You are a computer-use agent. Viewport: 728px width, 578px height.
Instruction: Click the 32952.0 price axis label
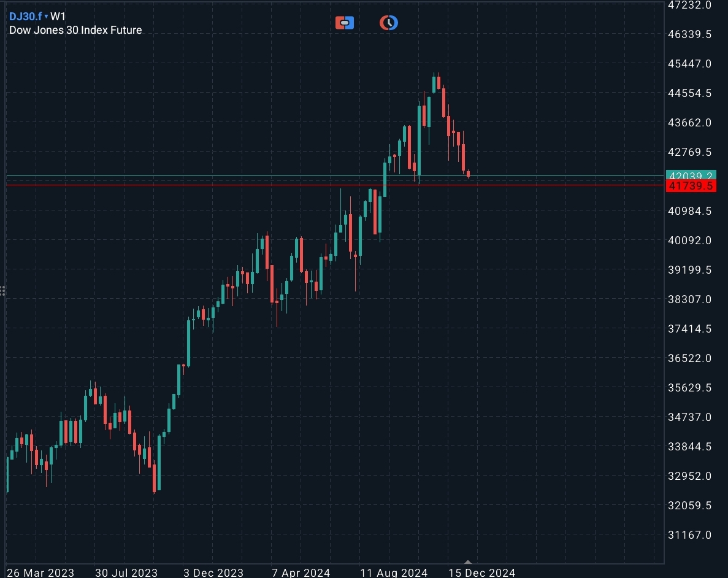pos(689,476)
